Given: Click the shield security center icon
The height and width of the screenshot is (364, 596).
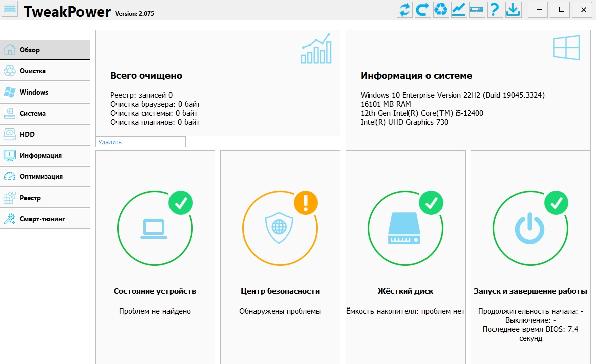Looking at the screenshot, I should [279, 228].
